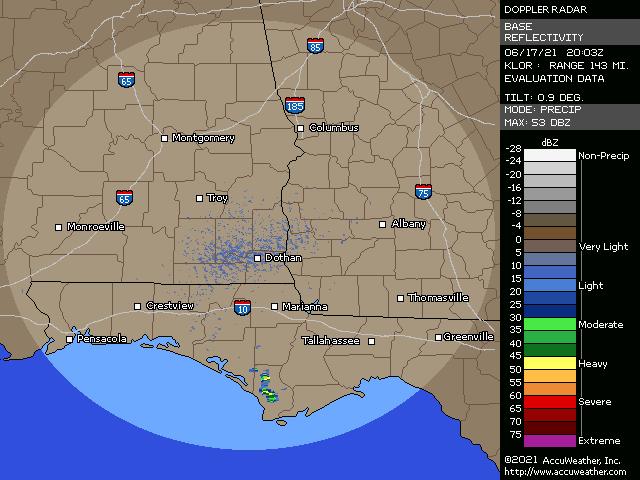Viewport: 640px width, 480px height.
Task: Click the I-185 shield above Columbus
Action: pyautogui.click(x=295, y=104)
